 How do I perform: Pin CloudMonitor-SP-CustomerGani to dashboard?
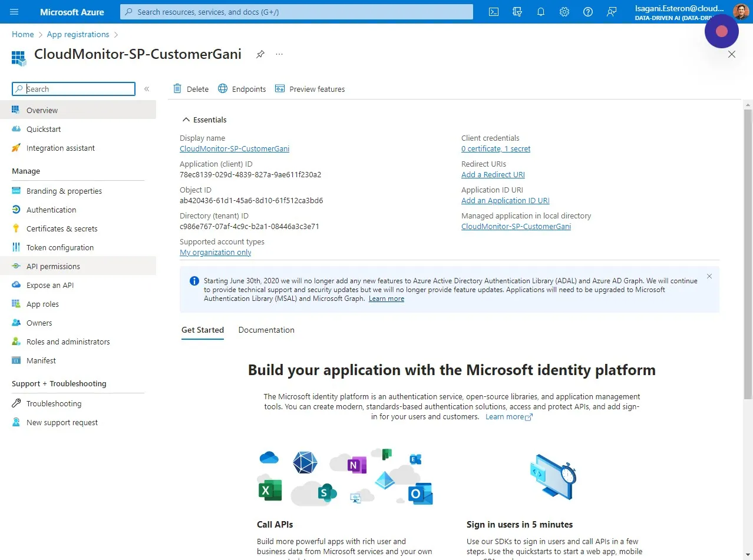coord(260,54)
